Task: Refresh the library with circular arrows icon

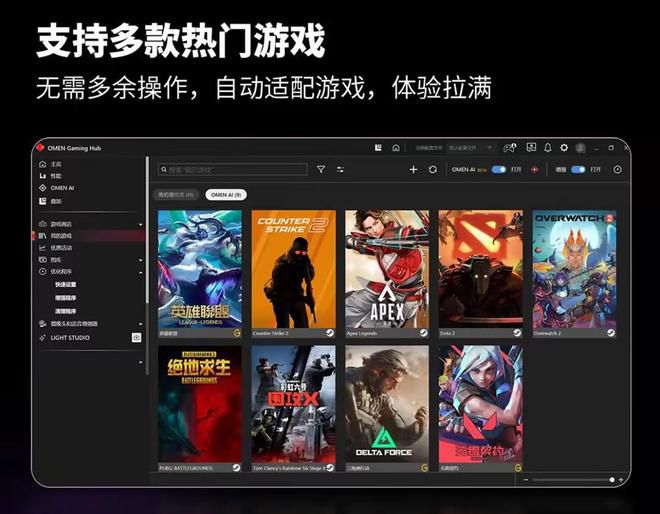Action: [x=433, y=169]
